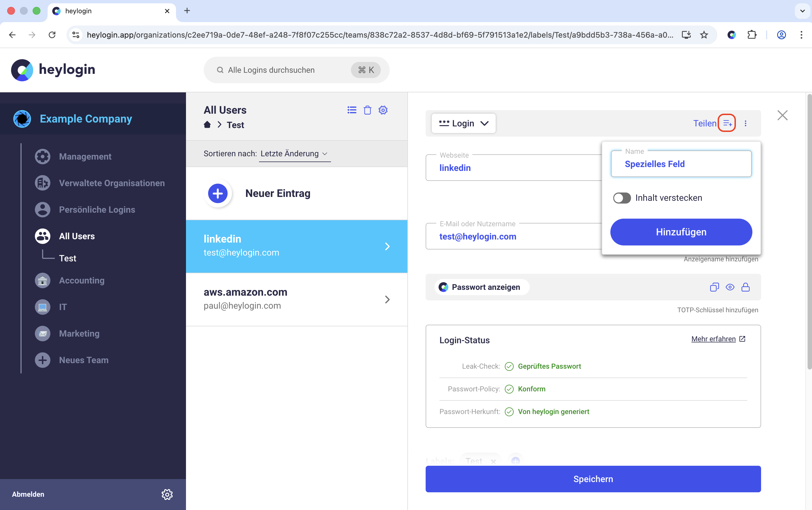The width and height of the screenshot is (812, 510).
Task: Click the lock icon beside password
Action: (745, 287)
